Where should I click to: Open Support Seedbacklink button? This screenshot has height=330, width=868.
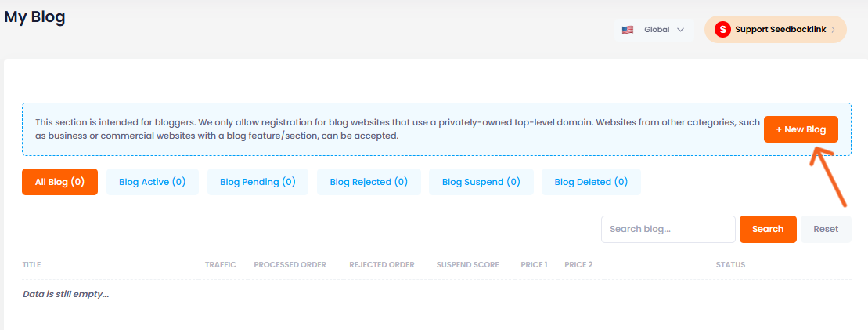click(x=775, y=30)
